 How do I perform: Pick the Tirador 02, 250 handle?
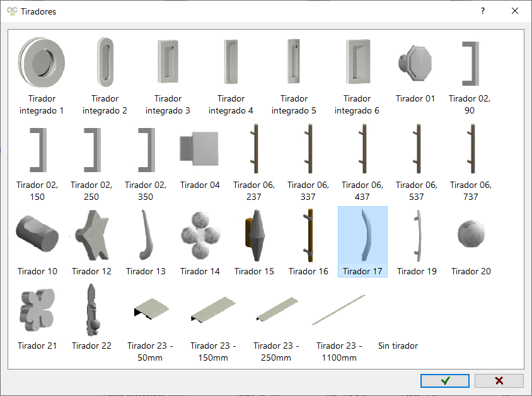tap(91, 162)
